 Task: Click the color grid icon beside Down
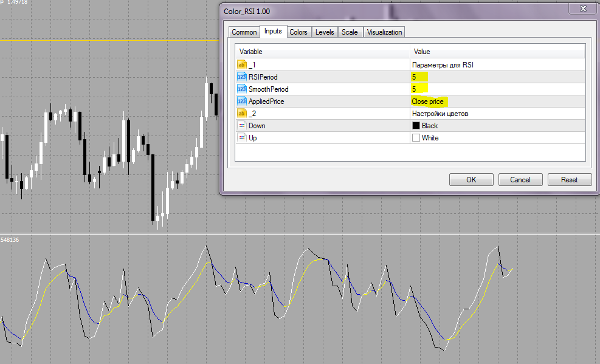pyautogui.click(x=243, y=125)
